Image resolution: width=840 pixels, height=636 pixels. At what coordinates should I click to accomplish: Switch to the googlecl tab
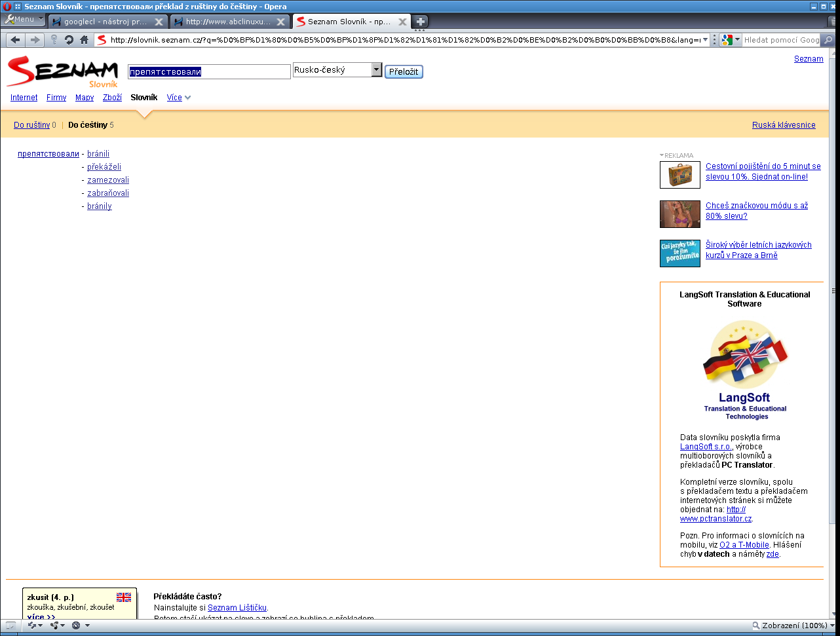click(x=108, y=22)
